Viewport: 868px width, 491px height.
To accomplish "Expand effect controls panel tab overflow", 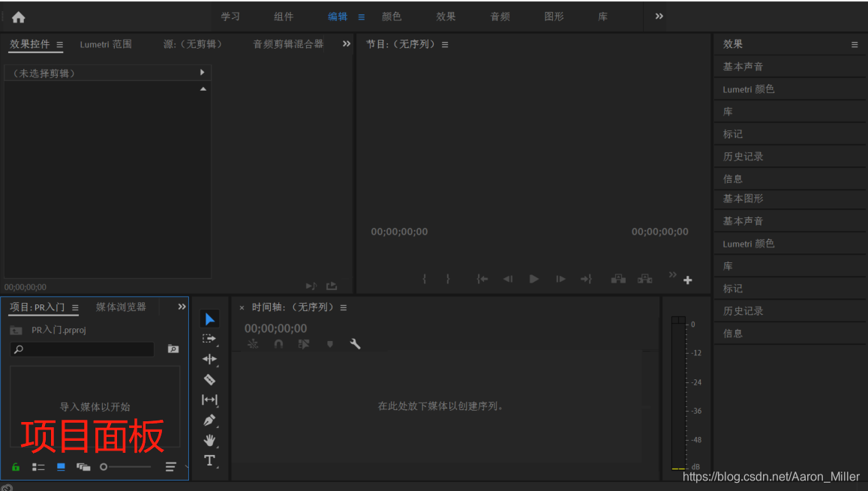I will 347,43.
